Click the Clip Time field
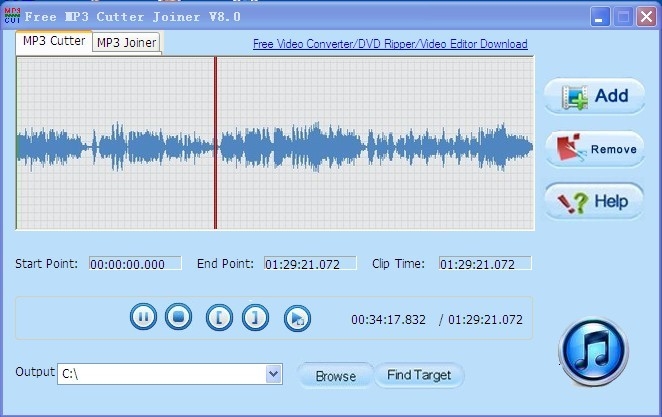This screenshot has height=417, width=662. pyautogui.click(x=484, y=264)
